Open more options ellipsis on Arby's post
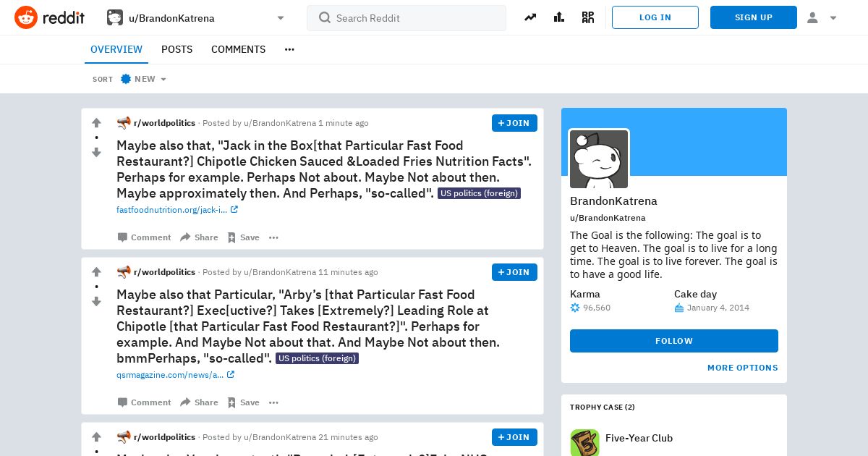 click(273, 402)
